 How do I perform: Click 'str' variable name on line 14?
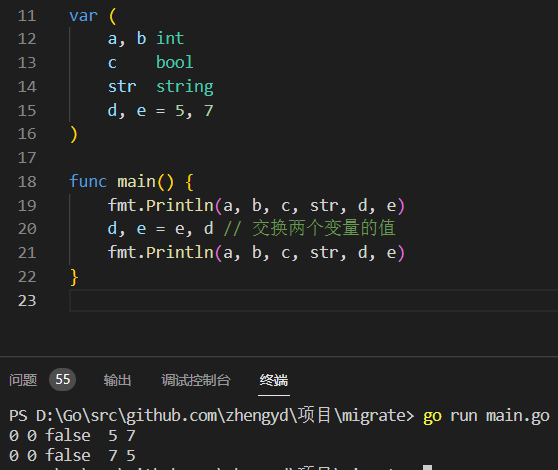122,87
